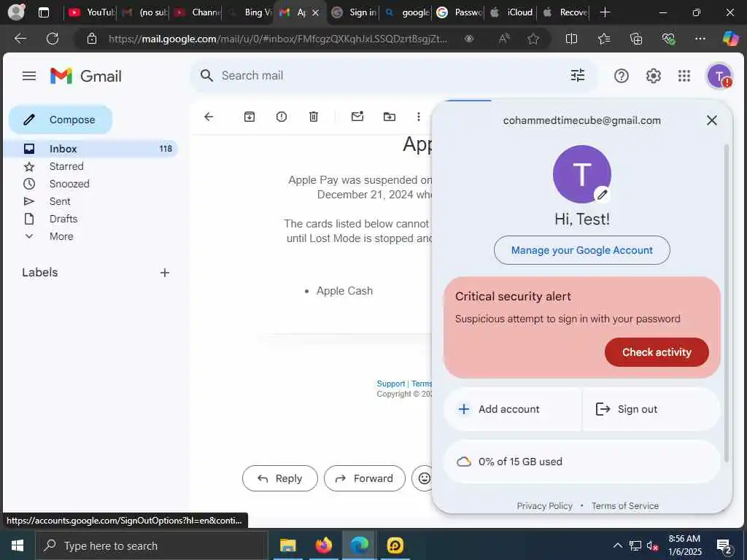Sign out of the Google account
Image resolution: width=747 pixels, height=560 pixels.
pos(651,409)
